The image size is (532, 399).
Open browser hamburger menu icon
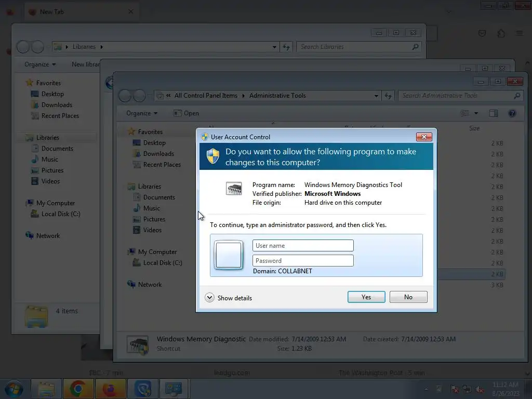point(520,33)
